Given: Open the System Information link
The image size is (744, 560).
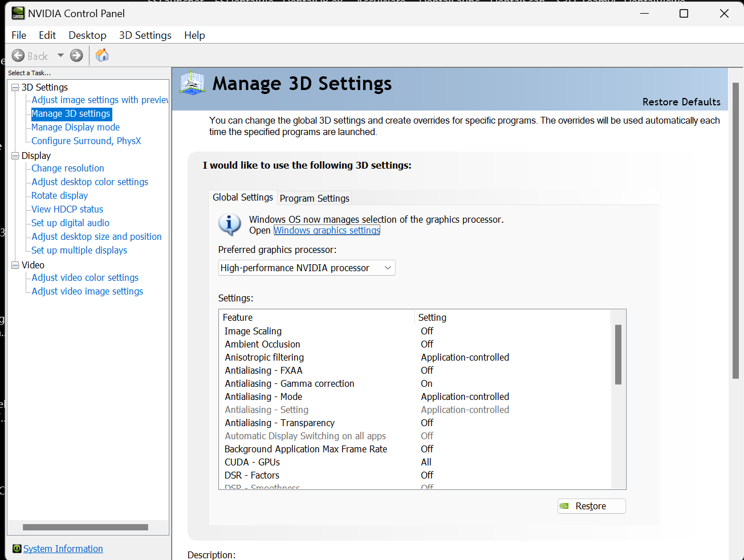Looking at the screenshot, I should 63,549.
